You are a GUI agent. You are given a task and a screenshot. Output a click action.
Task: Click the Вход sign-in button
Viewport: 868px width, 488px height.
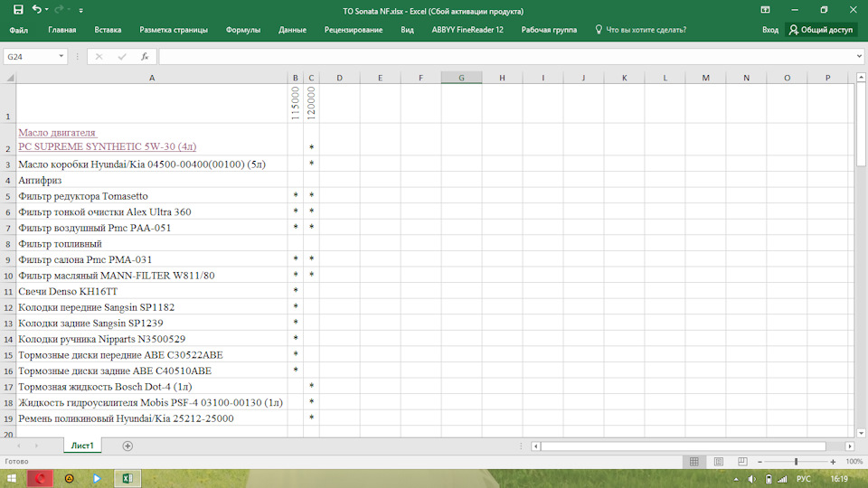[x=770, y=30]
